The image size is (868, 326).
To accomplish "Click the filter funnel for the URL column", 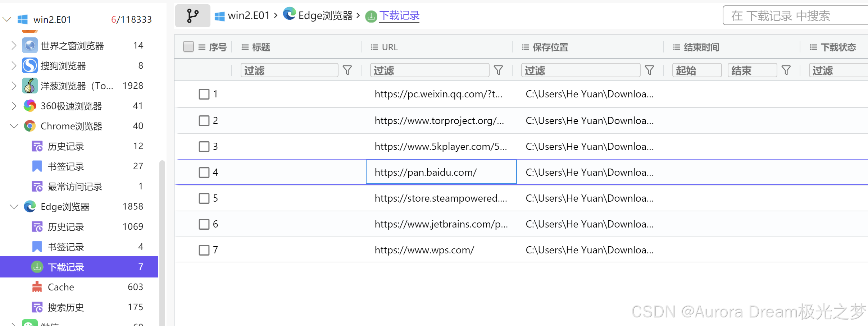I will click(x=498, y=70).
